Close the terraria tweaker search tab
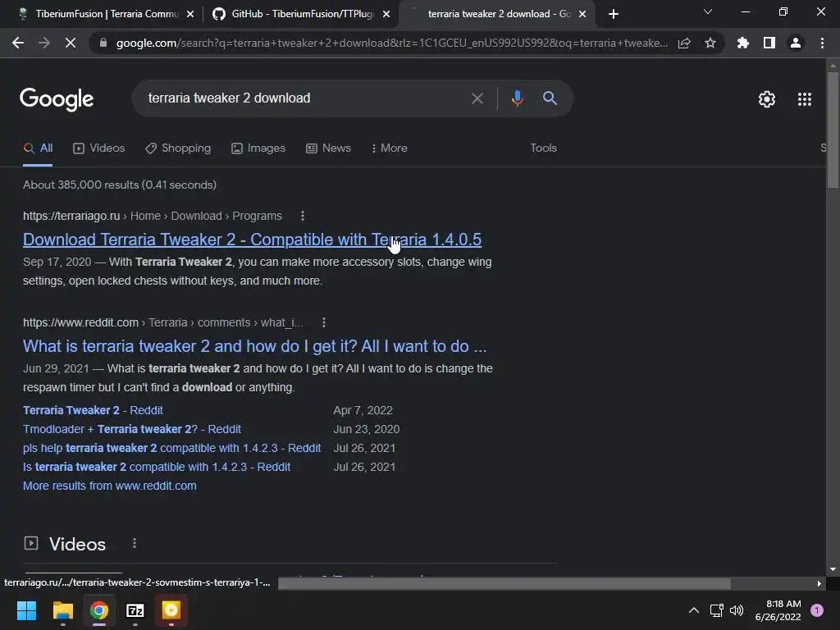 click(582, 14)
